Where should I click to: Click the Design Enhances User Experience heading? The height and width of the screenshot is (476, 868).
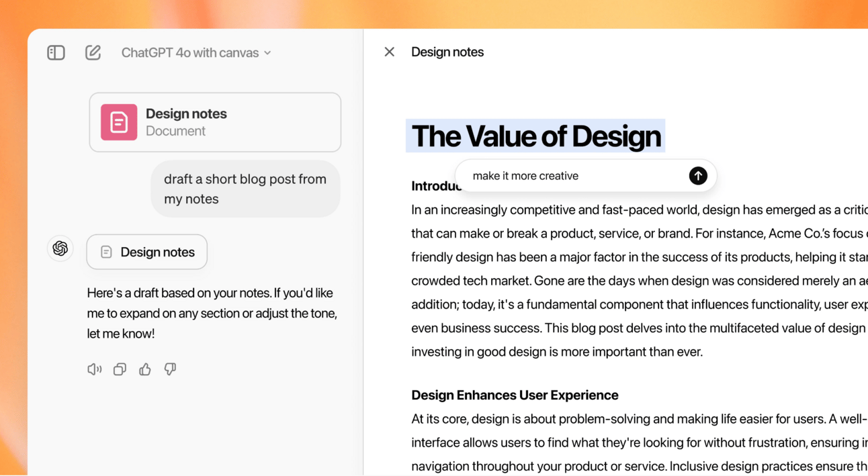pyautogui.click(x=515, y=395)
